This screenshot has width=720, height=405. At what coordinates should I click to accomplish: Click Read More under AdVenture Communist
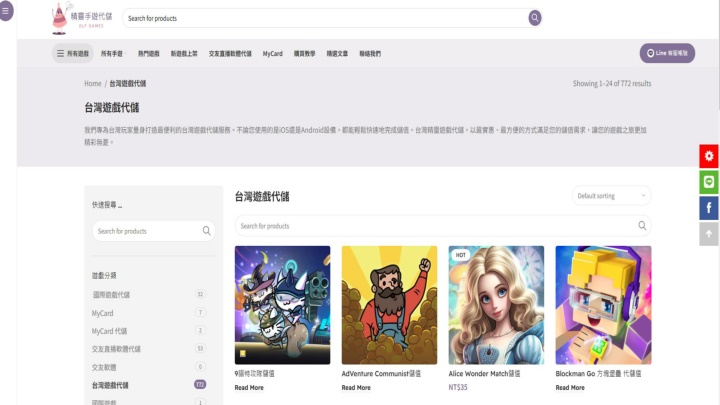356,388
